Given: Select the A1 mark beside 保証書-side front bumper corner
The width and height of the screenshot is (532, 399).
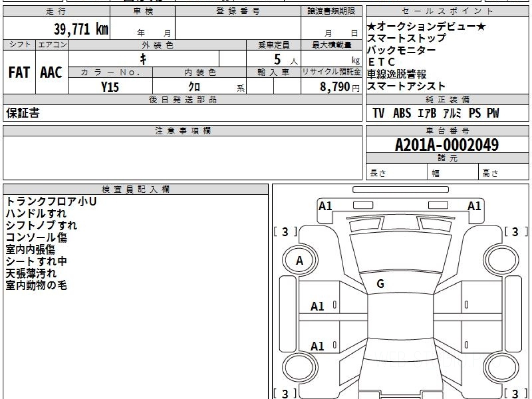Looking at the screenshot, I should tap(325, 206).
